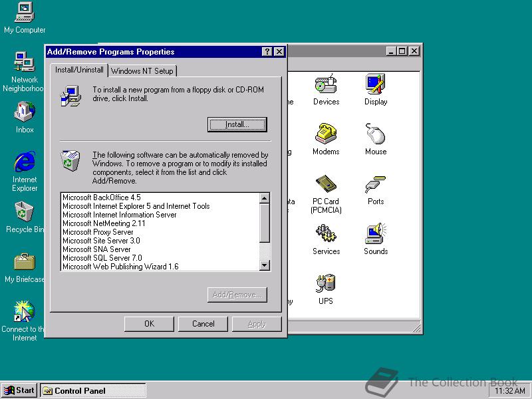The width and height of the screenshot is (532, 399).
Task: Switch to the Windows NT Setup tab
Action: click(142, 71)
